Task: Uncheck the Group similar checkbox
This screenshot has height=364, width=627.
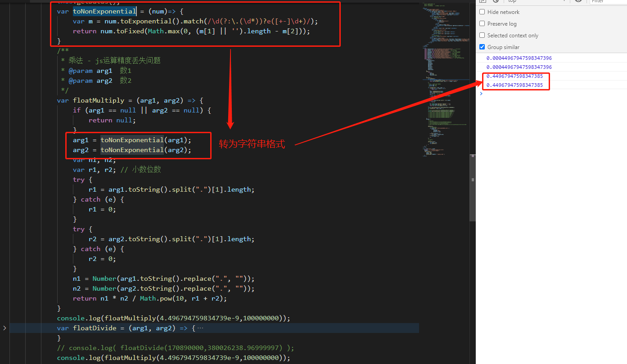Action: coord(483,47)
